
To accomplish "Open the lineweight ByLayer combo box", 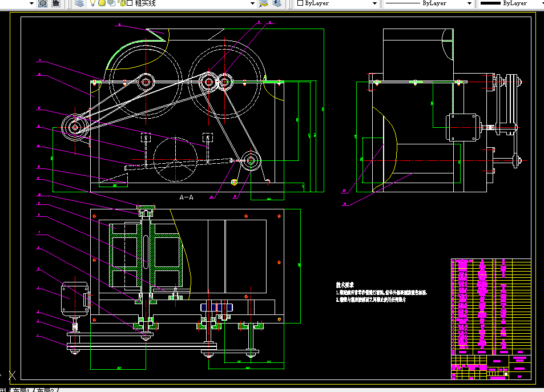I will click(511, 3).
